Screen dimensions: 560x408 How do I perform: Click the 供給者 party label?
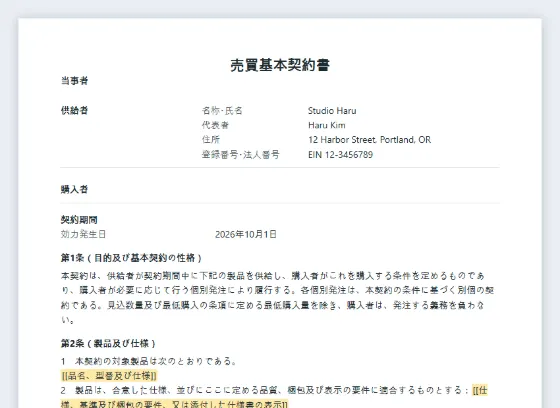point(74,110)
